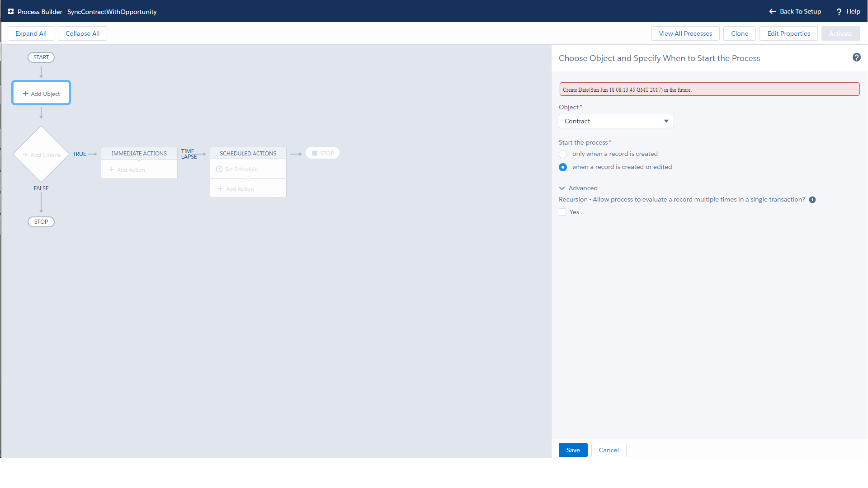The width and height of the screenshot is (868, 488).
Task: Click the panel title Choose Object text
Action: (x=659, y=58)
